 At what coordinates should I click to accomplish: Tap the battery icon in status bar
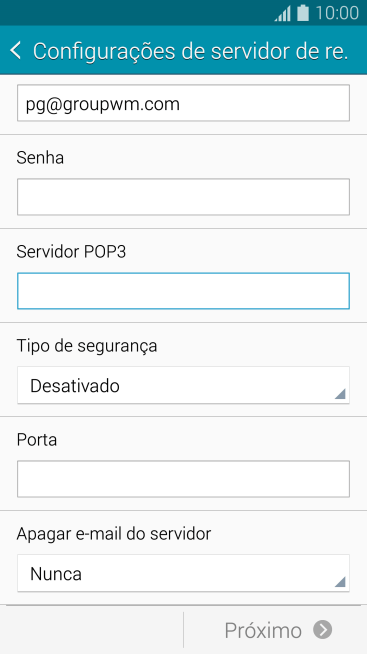tap(303, 13)
